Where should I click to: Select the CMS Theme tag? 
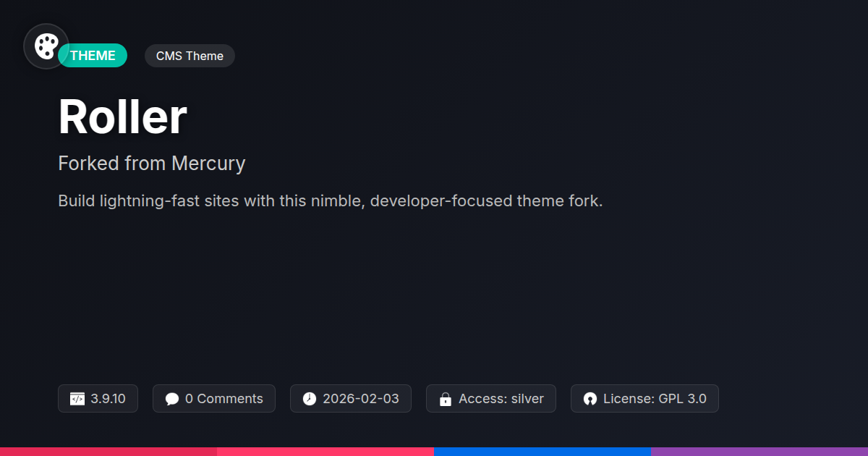point(190,56)
